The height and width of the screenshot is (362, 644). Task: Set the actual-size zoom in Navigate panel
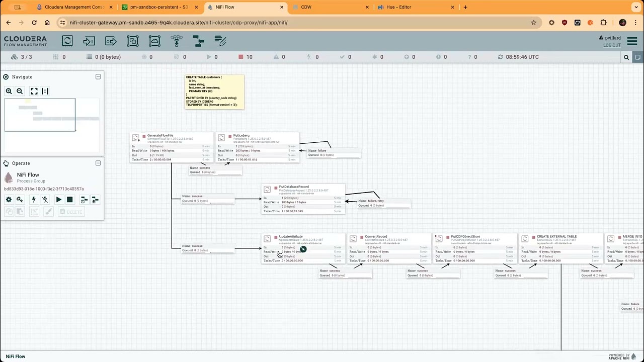[45, 91]
